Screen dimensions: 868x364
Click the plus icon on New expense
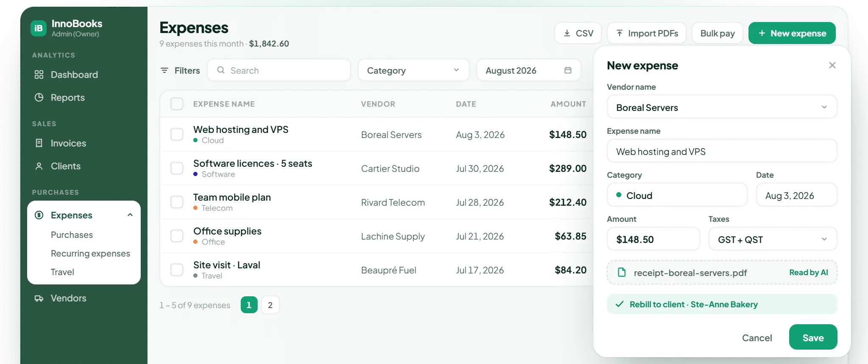pos(762,33)
